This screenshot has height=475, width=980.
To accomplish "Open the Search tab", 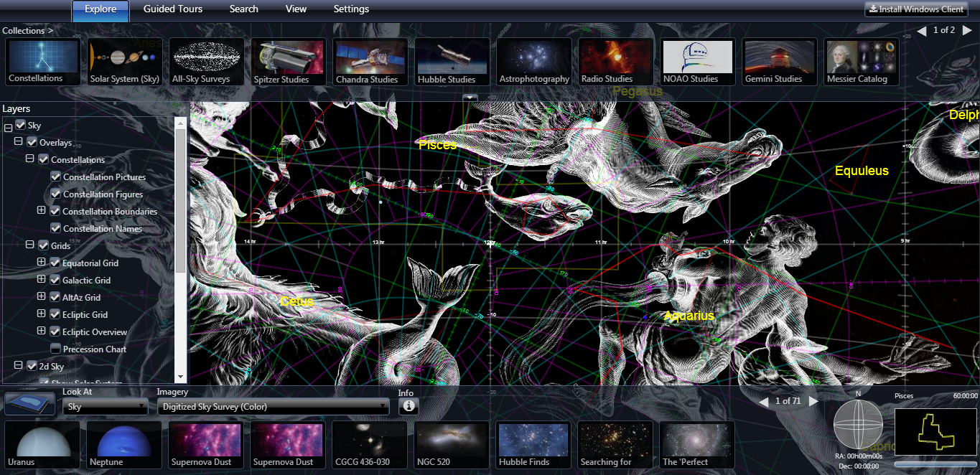I will 244,9.
